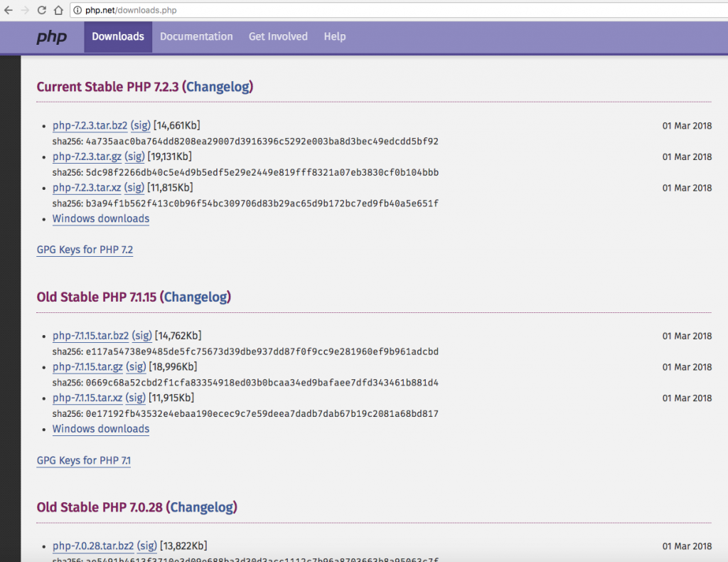Reload the page with refresh icon
The height and width of the screenshot is (562, 728).
coord(42,11)
